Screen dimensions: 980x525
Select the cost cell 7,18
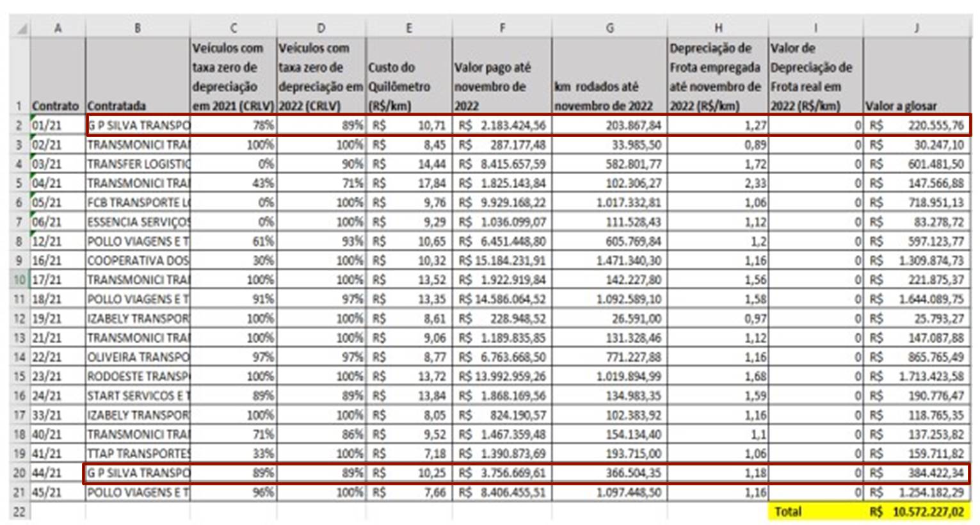point(409,454)
